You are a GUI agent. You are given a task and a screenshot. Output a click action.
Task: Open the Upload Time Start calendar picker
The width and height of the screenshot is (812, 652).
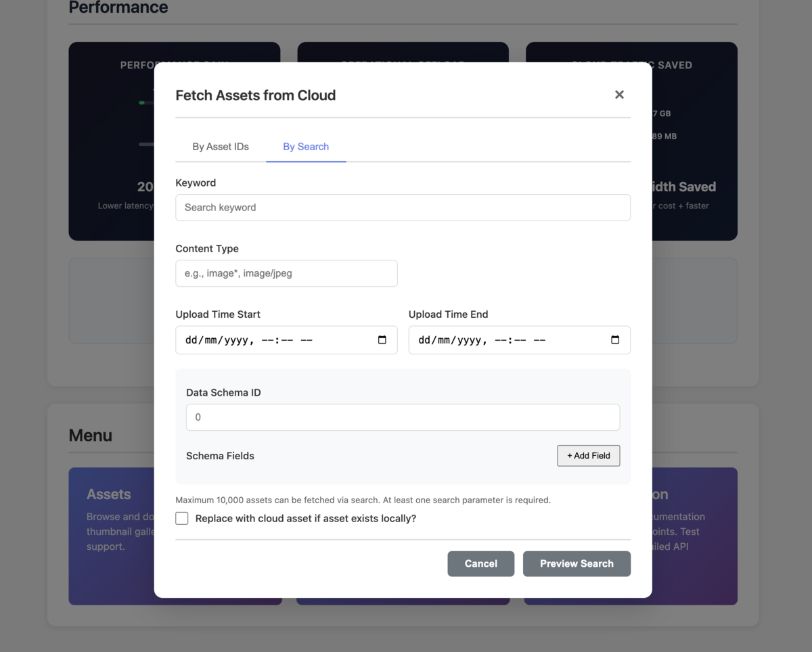[382, 340]
